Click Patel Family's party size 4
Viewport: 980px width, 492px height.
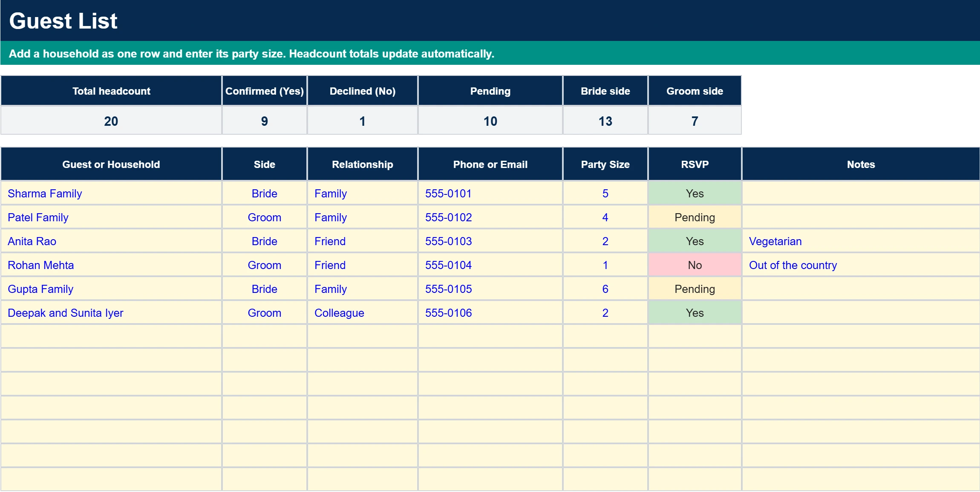(x=605, y=217)
